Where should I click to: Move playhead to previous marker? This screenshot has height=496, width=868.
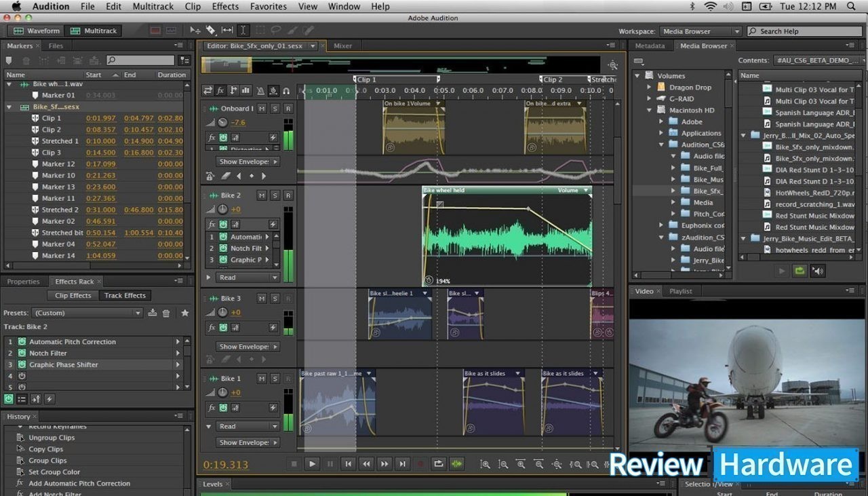(x=348, y=464)
